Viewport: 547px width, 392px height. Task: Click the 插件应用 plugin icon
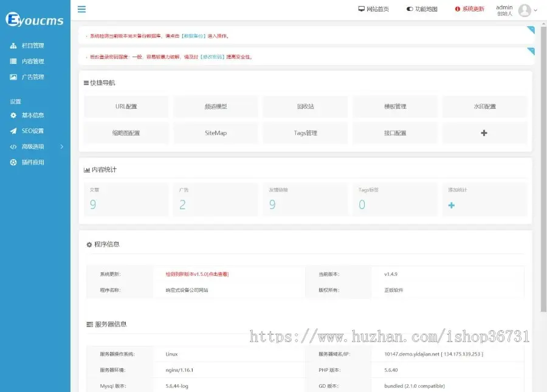[x=13, y=162]
